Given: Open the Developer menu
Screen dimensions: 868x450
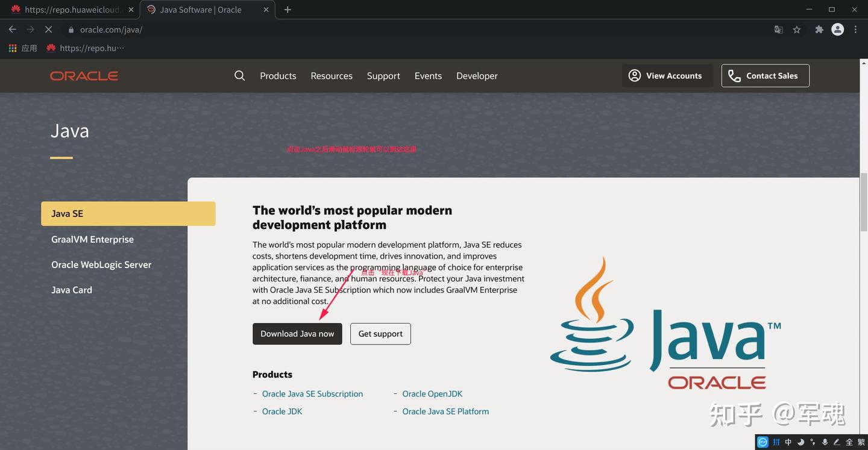Looking at the screenshot, I should [477, 76].
